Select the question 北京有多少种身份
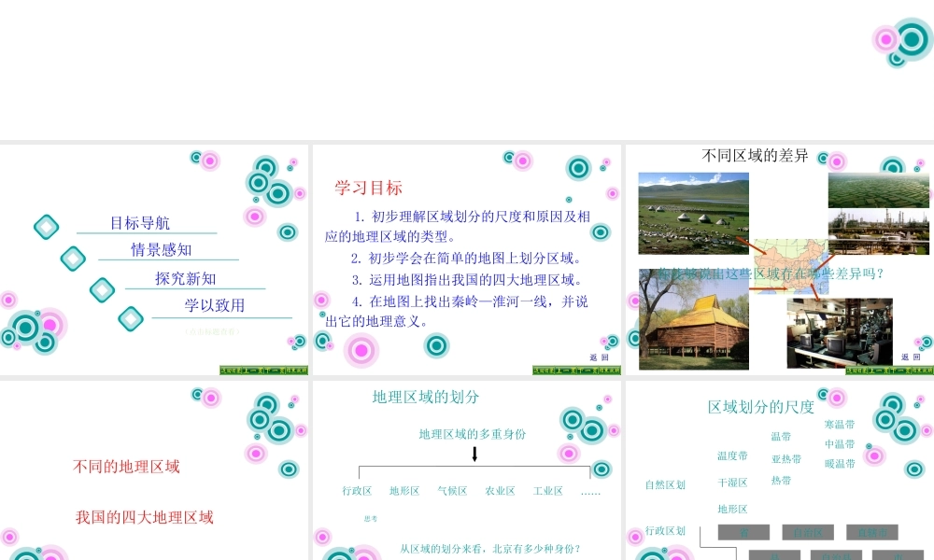This screenshot has height=560, width=934. pos(489,549)
